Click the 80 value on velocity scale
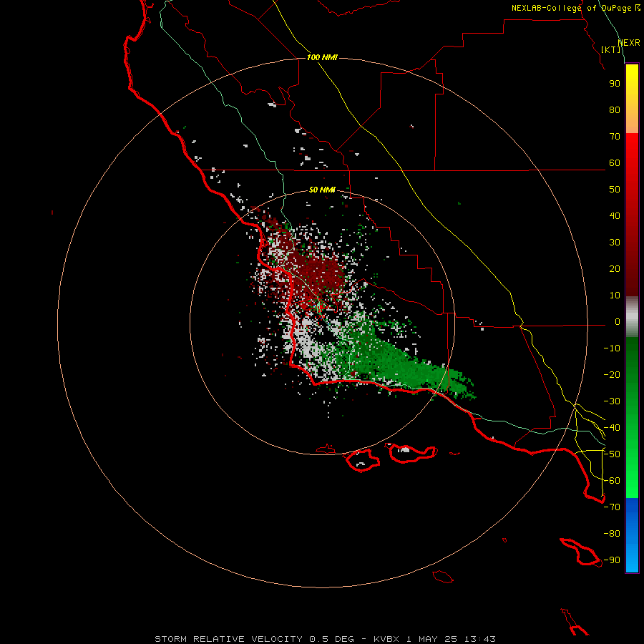Image resolution: width=644 pixels, height=644 pixels. pyautogui.click(x=615, y=110)
